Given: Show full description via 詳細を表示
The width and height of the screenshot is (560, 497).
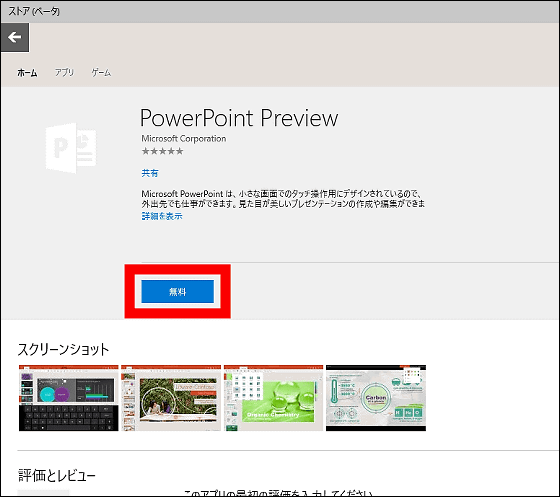Looking at the screenshot, I should (x=162, y=216).
